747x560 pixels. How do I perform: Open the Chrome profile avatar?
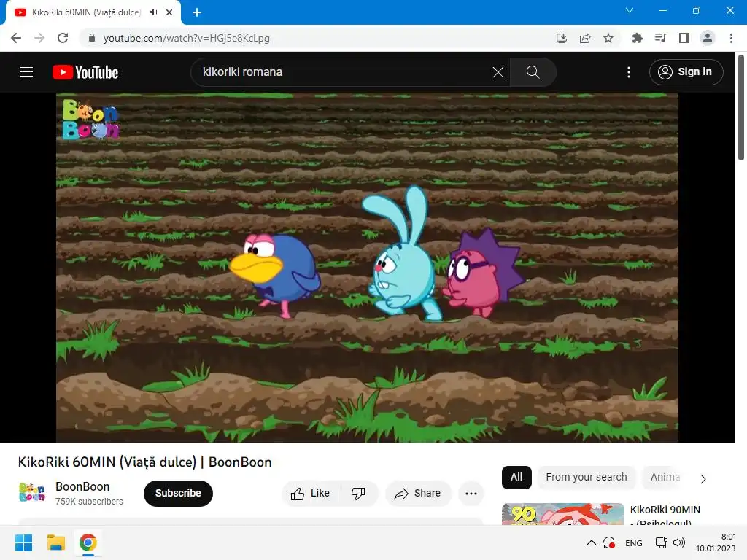point(708,38)
